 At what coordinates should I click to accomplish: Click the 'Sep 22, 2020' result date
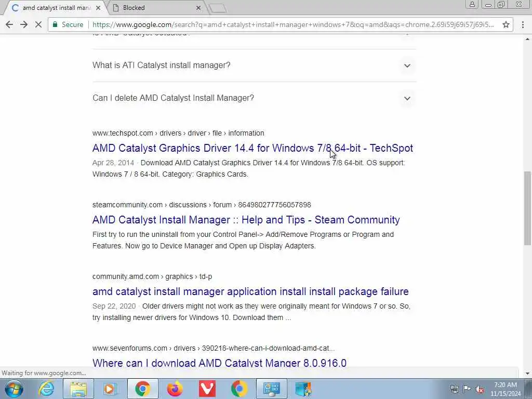(x=114, y=306)
